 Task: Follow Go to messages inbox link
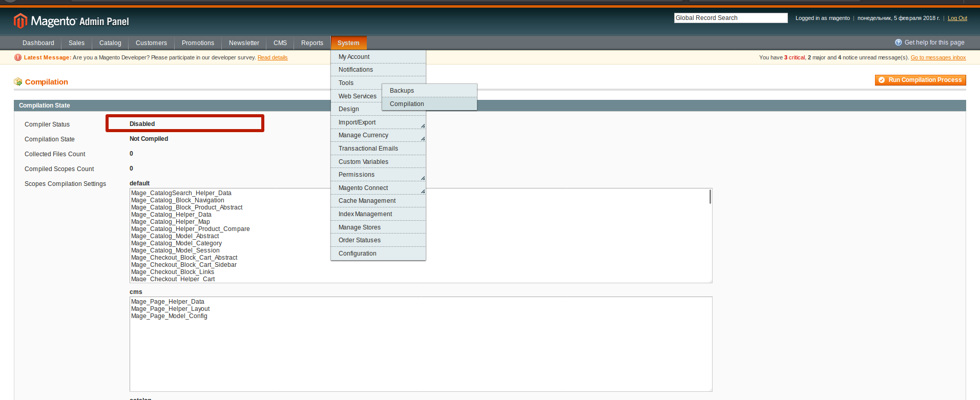pyautogui.click(x=938, y=57)
